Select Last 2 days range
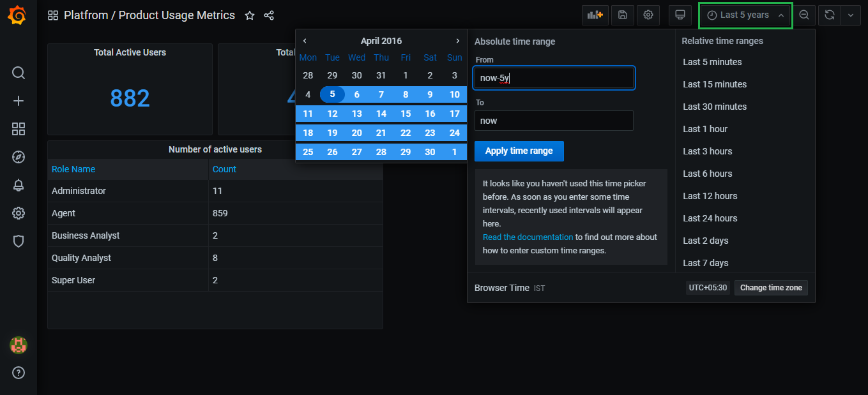 click(x=706, y=241)
